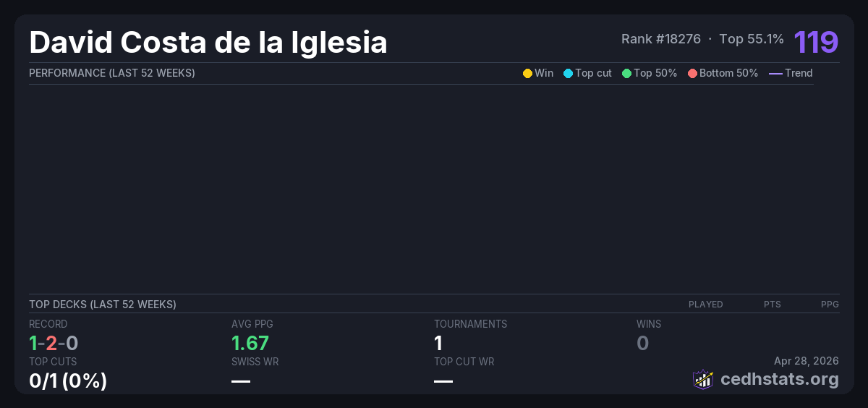This screenshot has height=408, width=868.
Task: Click the purple 119 rating score
Action: 816,42
